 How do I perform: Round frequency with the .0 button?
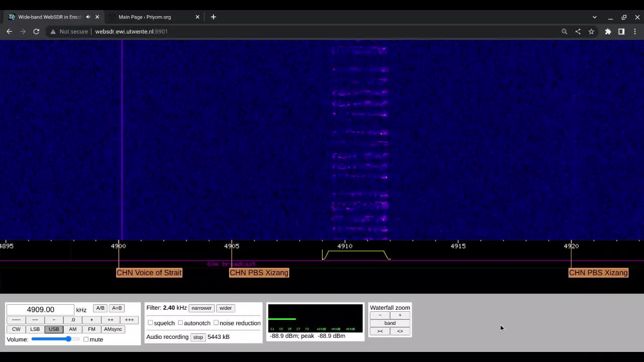point(72,320)
